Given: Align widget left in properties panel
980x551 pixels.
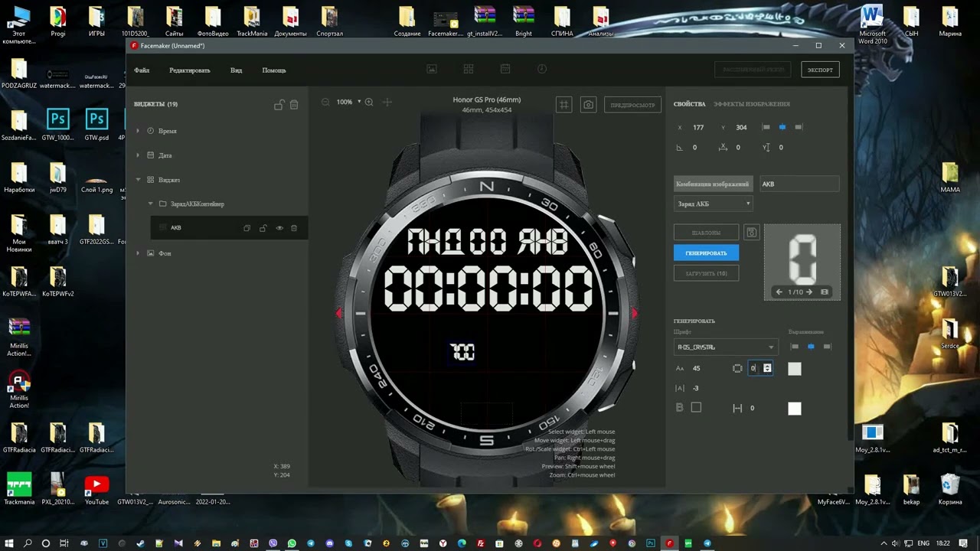Looking at the screenshot, I should pyautogui.click(x=766, y=127).
